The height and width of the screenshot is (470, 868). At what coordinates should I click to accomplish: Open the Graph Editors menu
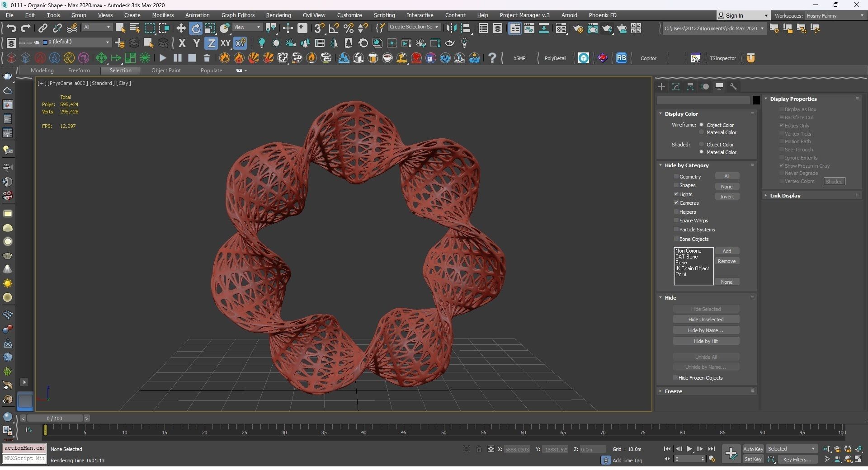[x=238, y=15]
